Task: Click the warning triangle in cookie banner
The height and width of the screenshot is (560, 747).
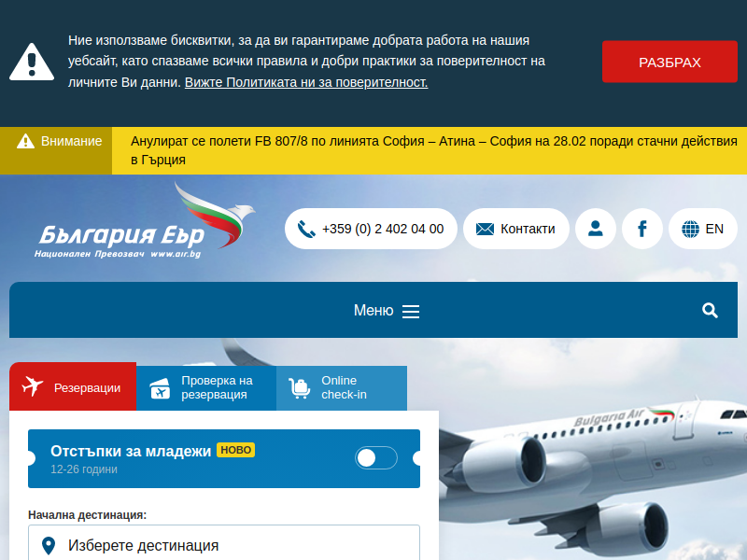Action: point(32,62)
